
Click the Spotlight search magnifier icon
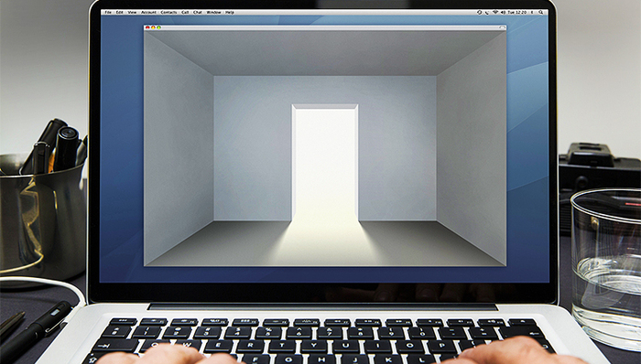coord(541,12)
